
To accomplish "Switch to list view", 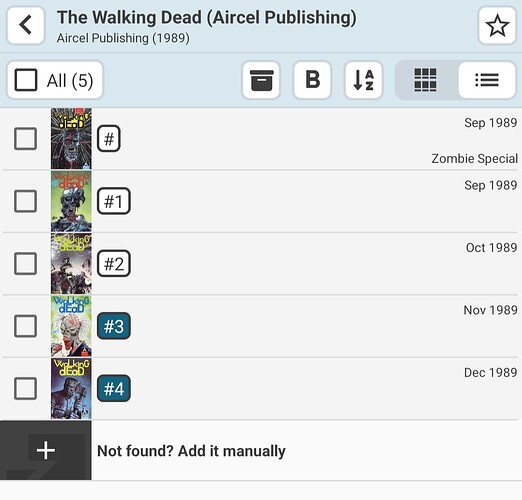I will pos(487,80).
